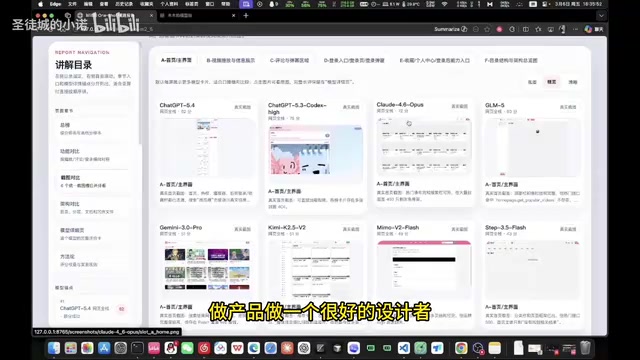Open WeChat from the dock

click(187, 348)
